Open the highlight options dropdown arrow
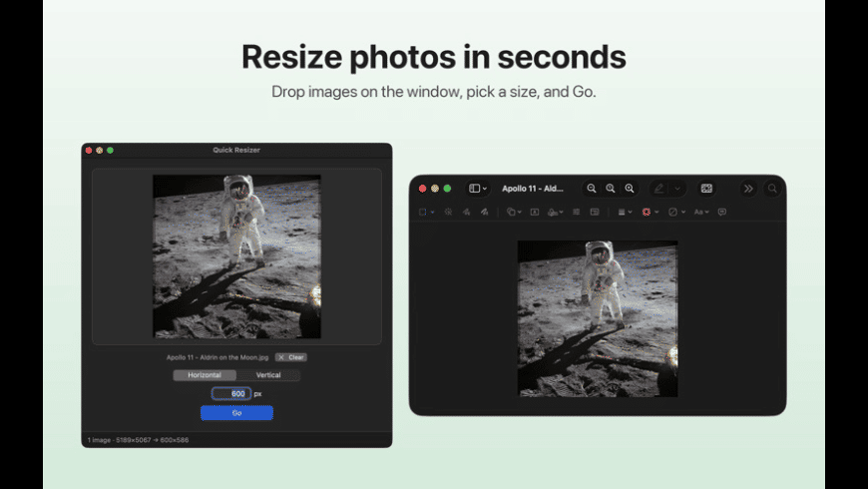This screenshot has height=489, width=868. coord(677,189)
